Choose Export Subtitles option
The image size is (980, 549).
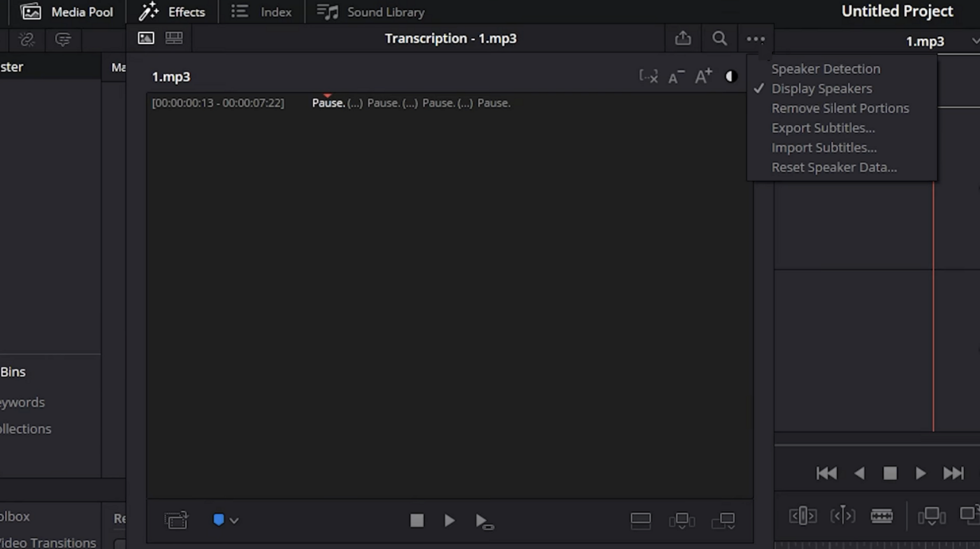click(x=823, y=128)
